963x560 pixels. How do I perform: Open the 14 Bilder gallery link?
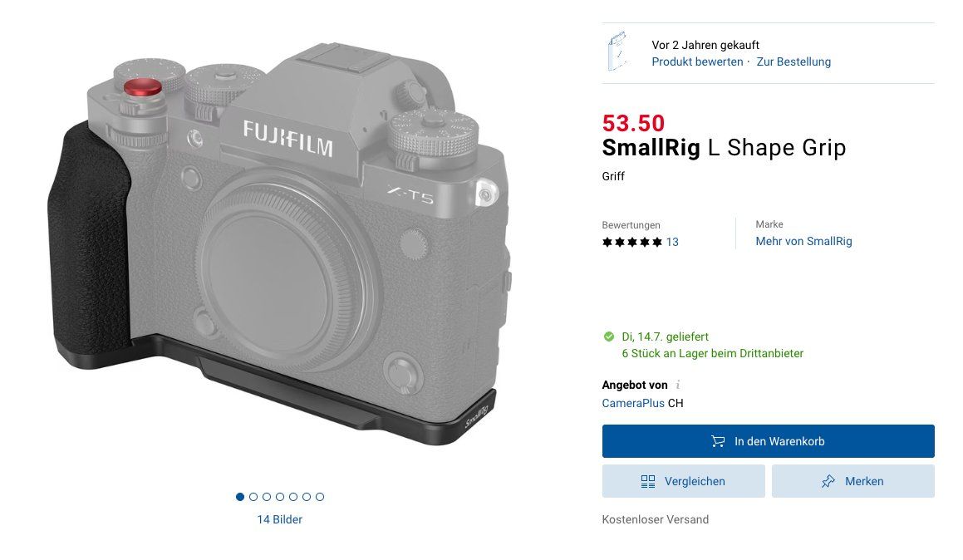(279, 519)
